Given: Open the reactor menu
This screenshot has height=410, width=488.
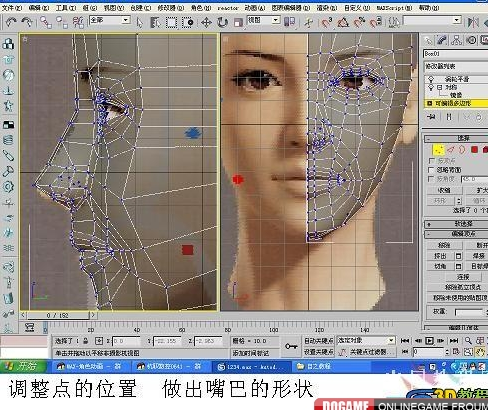Looking at the screenshot, I should 228,8.
